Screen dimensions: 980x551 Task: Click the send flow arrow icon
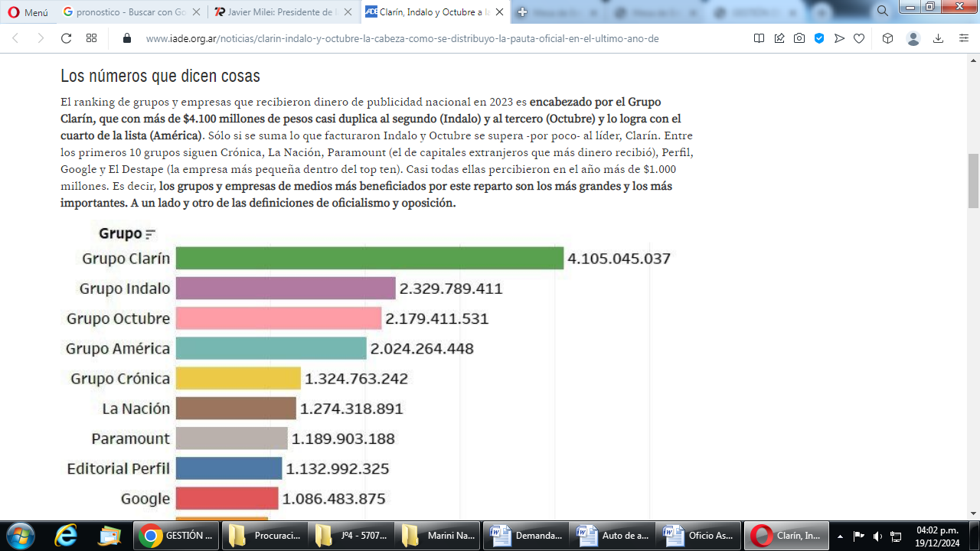tap(839, 38)
